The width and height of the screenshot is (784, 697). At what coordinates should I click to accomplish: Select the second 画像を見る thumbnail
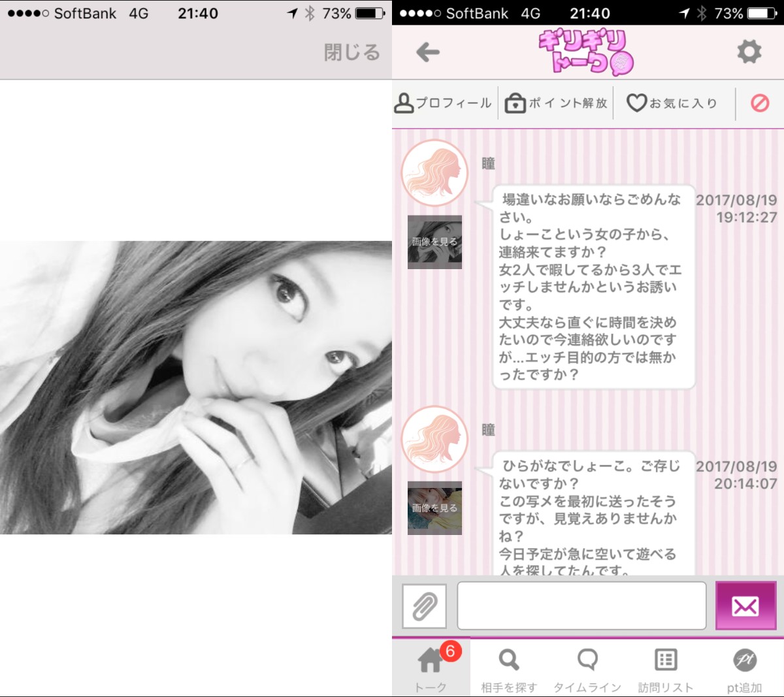pyautogui.click(x=434, y=508)
